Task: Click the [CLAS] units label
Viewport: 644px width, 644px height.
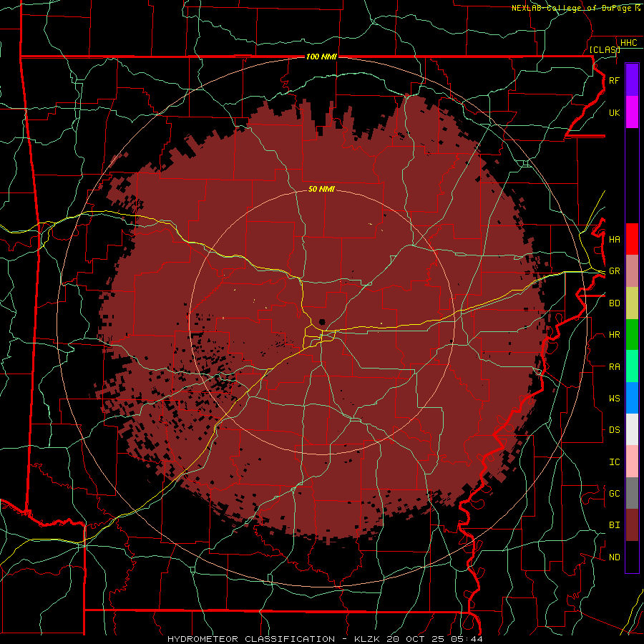Action: [x=605, y=49]
